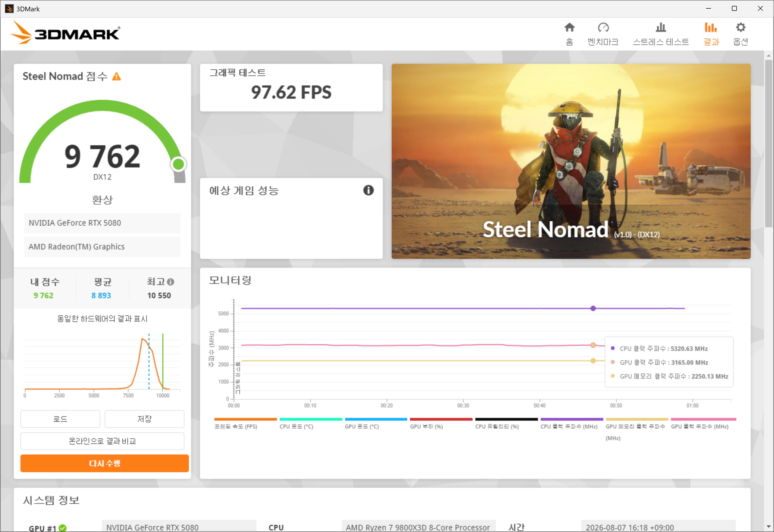The image size is (774, 532).
Task: Click the 동일한 하드웨어의 결과 표시 label
Action: point(102,319)
